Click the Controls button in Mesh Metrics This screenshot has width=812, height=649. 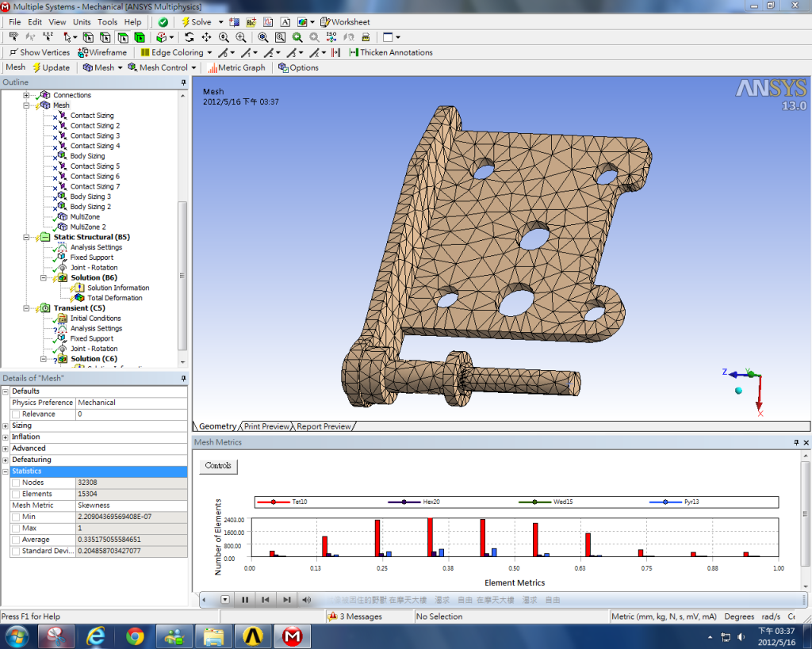218,466
